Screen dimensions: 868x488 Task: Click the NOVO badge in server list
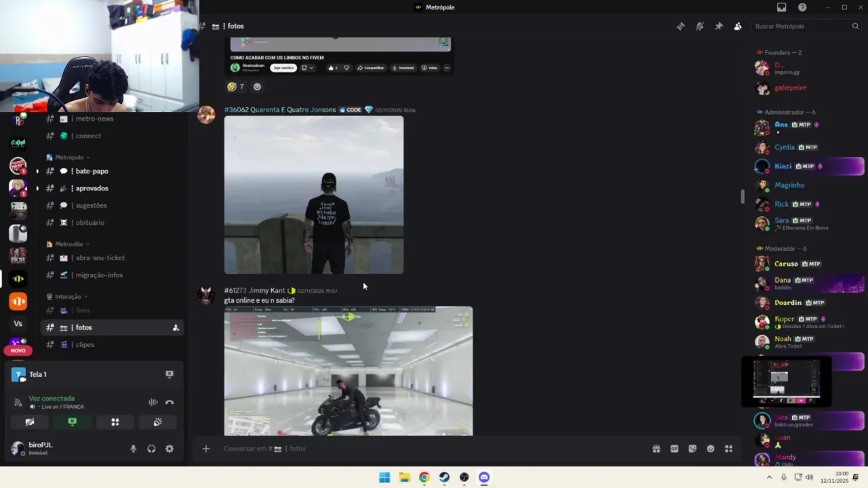point(18,350)
